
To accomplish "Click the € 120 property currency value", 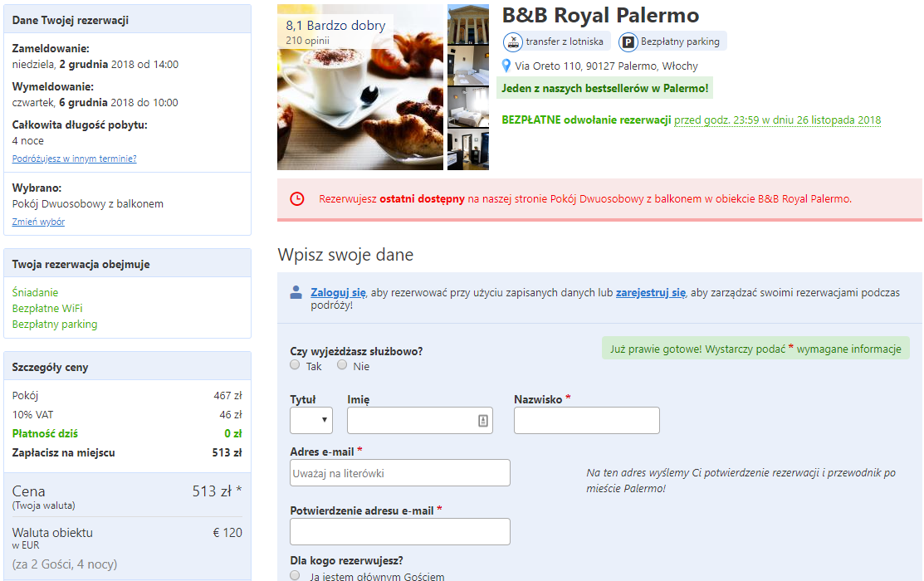I will (x=227, y=533).
